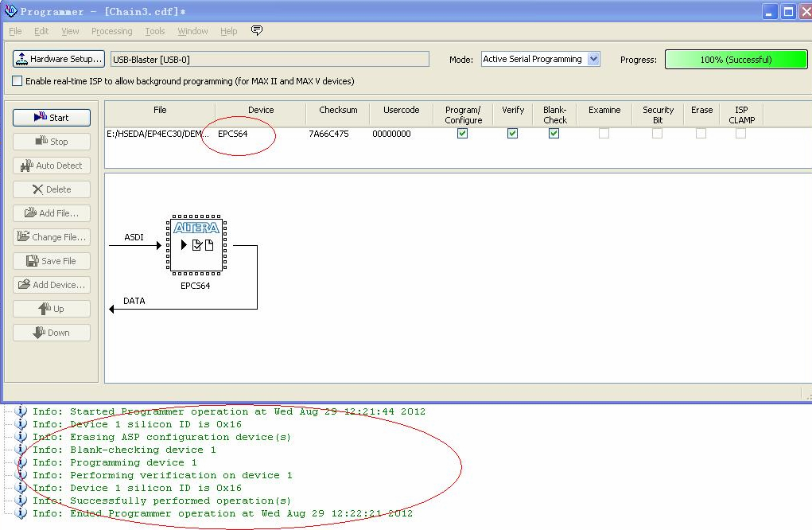This screenshot has height=530, width=812.
Task: Toggle Verify checkbox for EPCS64
Action: (x=512, y=133)
